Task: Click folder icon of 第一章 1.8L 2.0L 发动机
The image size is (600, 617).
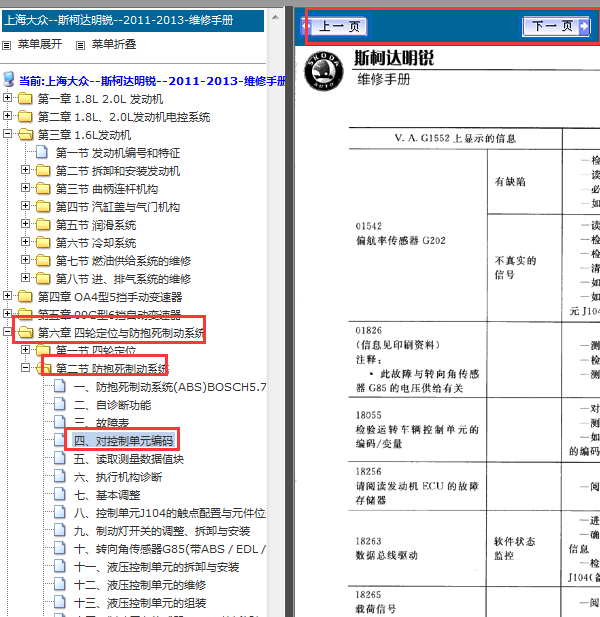Action: pos(25,98)
